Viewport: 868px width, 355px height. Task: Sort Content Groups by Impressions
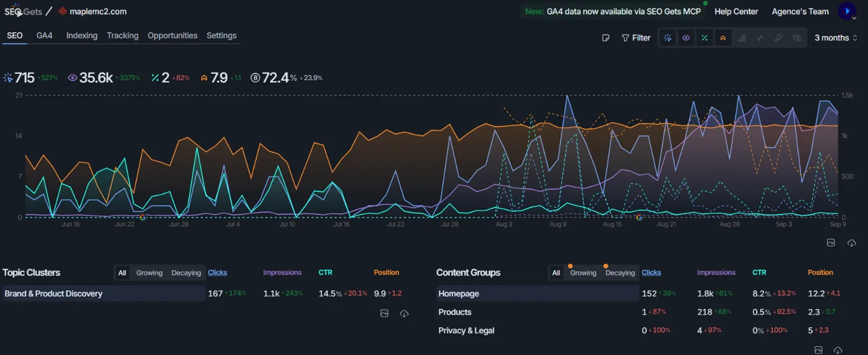tap(716, 272)
